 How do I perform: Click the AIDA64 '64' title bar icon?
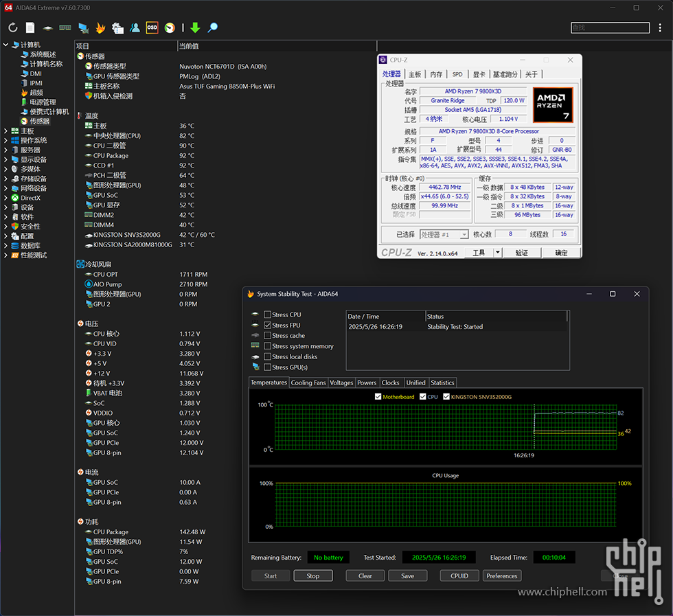tap(8, 8)
